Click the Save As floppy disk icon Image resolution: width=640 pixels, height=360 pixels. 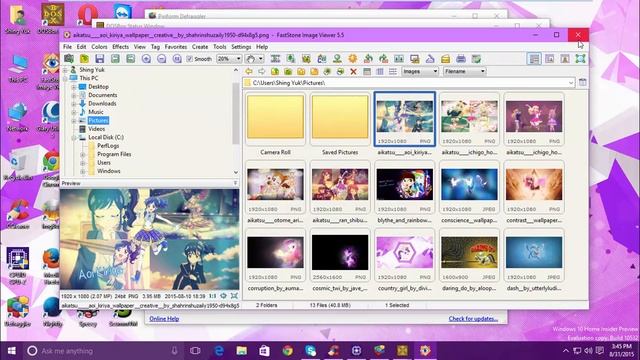(x=100, y=59)
